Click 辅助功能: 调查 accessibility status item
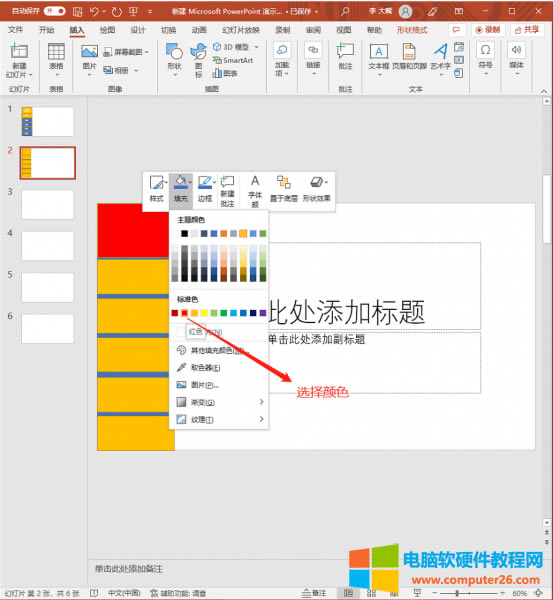The width and height of the screenshot is (553, 600). (x=178, y=593)
